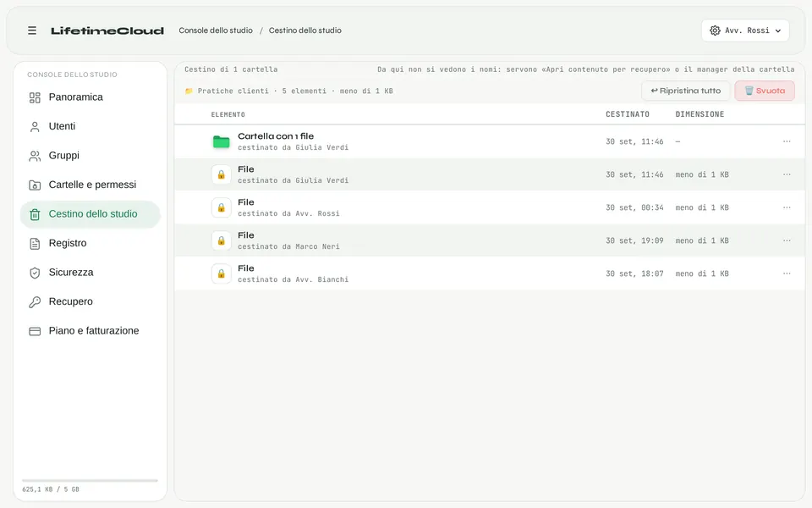
Task: Open more options for file trashed at 18:07
Action: click(787, 273)
